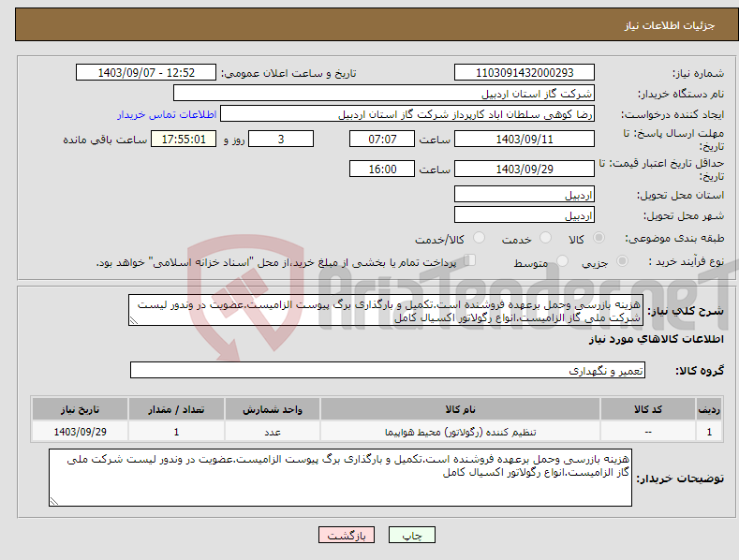Click the price validity date 1403/09/29 field
The width and height of the screenshot is (739, 560).
pos(525,169)
